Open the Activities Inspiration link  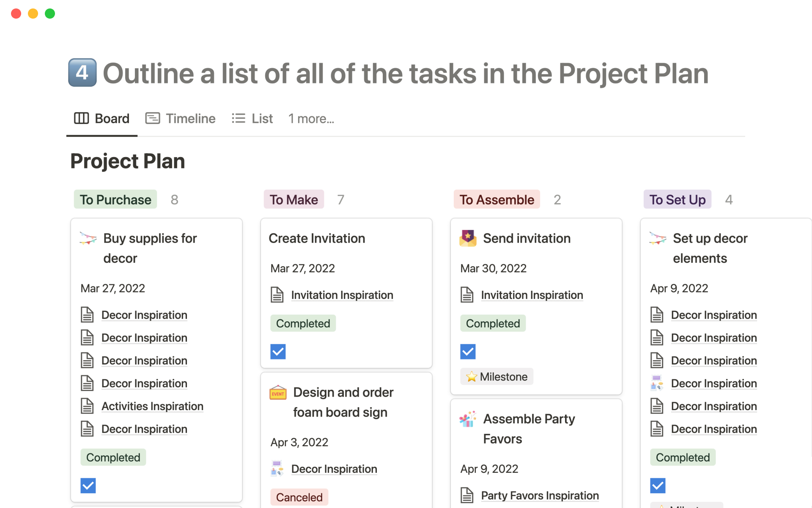(x=152, y=406)
